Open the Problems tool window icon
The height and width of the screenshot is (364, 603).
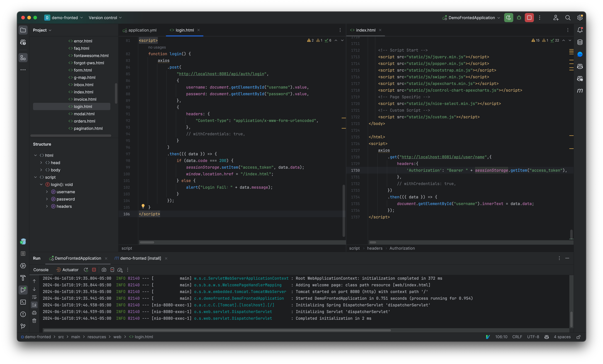click(x=23, y=314)
